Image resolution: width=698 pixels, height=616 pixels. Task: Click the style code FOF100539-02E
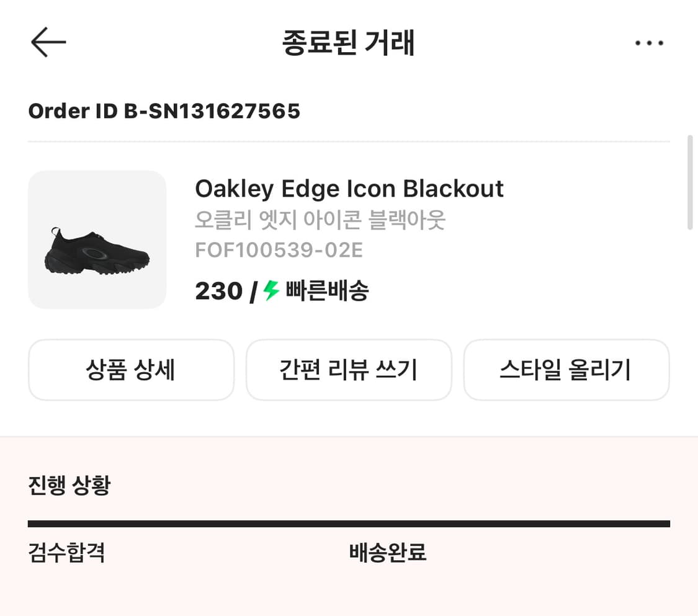click(279, 250)
